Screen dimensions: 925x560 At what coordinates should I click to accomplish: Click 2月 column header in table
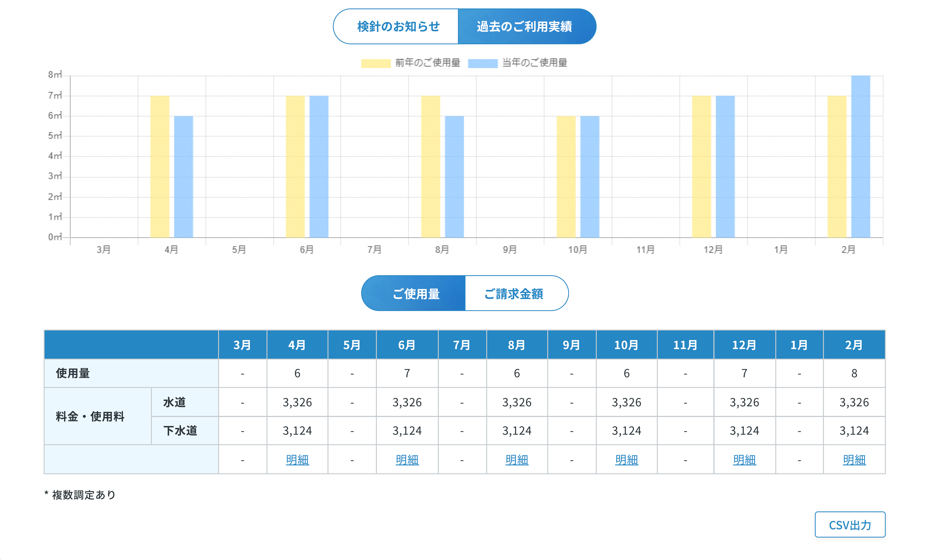pyautogui.click(x=854, y=345)
